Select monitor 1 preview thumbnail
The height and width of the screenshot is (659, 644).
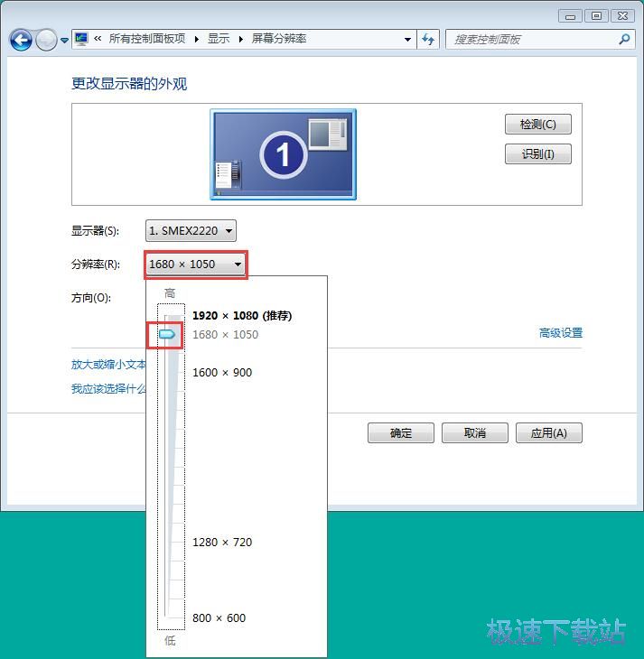click(x=283, y=154)
